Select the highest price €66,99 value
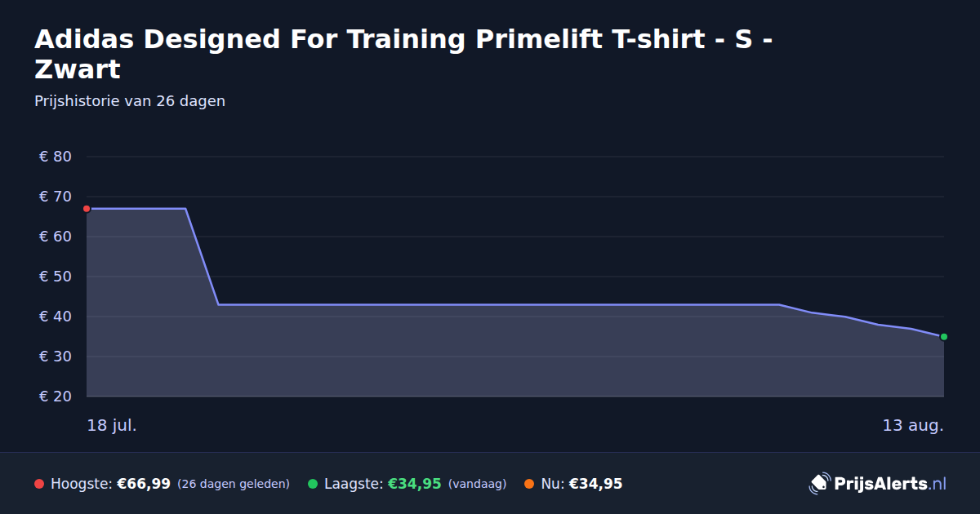Image resolution: width=980 pixels, height=514 pixels. coord(144,484)
